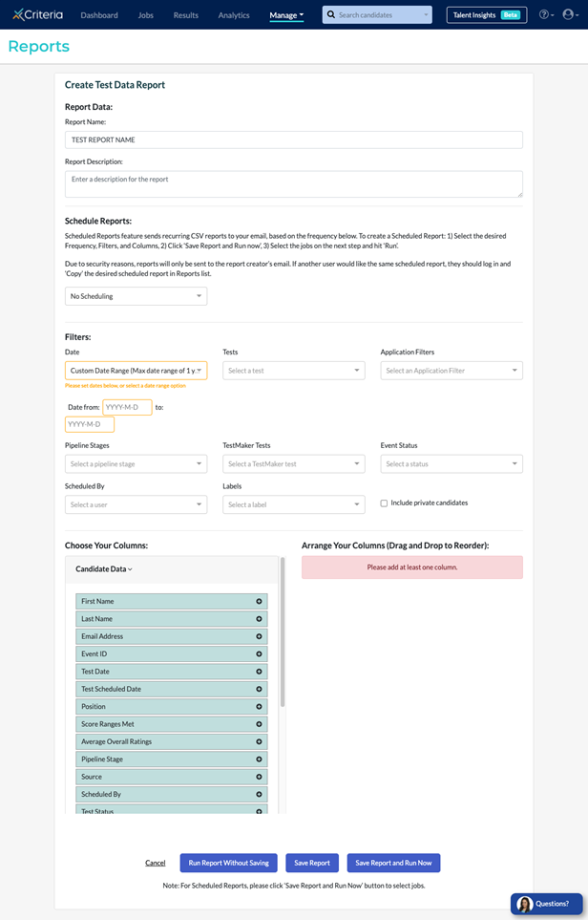Open the Manage navigation menu
588x920 pixels.
tap(286, 15)
